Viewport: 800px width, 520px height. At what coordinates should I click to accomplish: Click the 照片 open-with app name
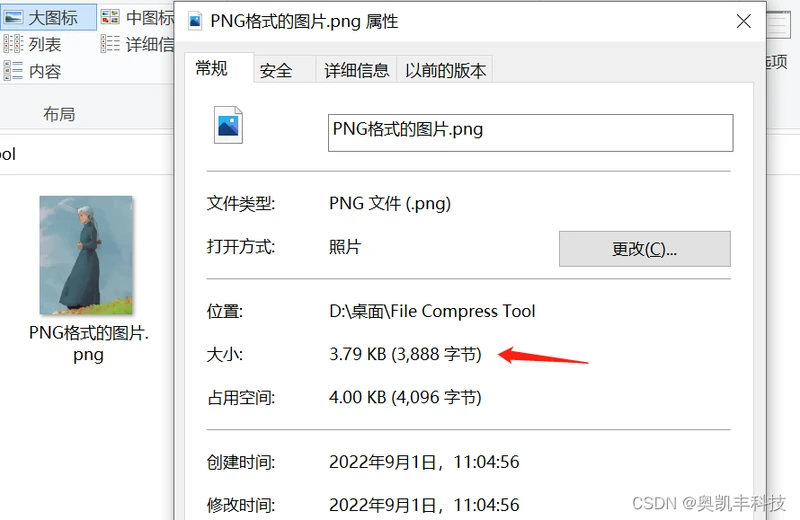pyautogui.click(x=345, y=247)
